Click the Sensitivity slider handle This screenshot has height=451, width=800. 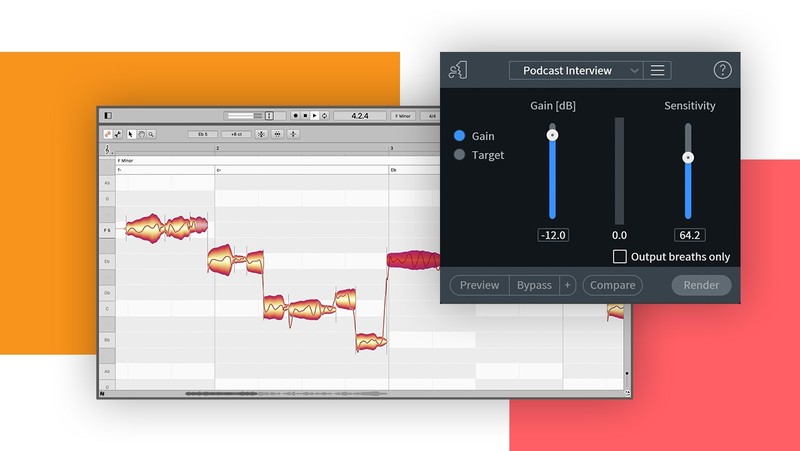(688, 157)
